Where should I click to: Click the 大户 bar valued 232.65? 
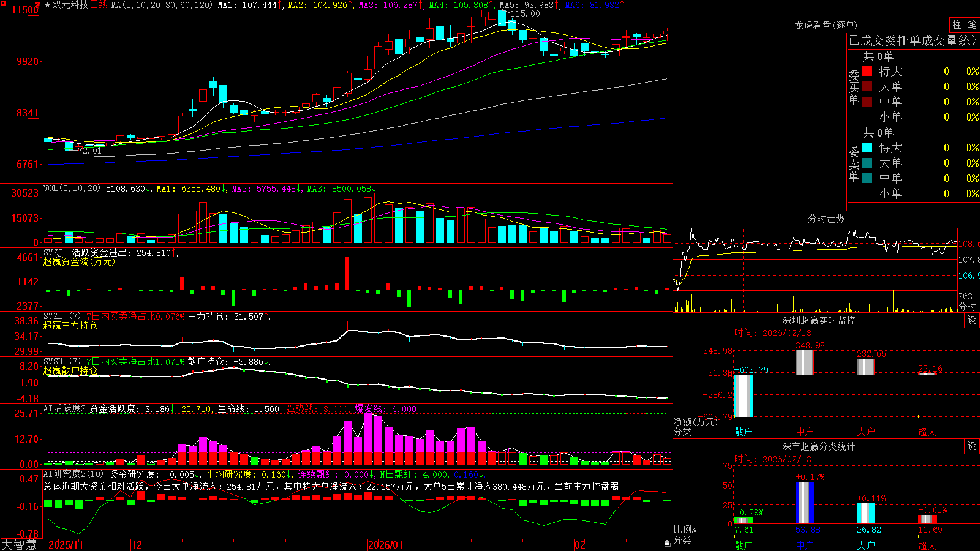point(866,367)
